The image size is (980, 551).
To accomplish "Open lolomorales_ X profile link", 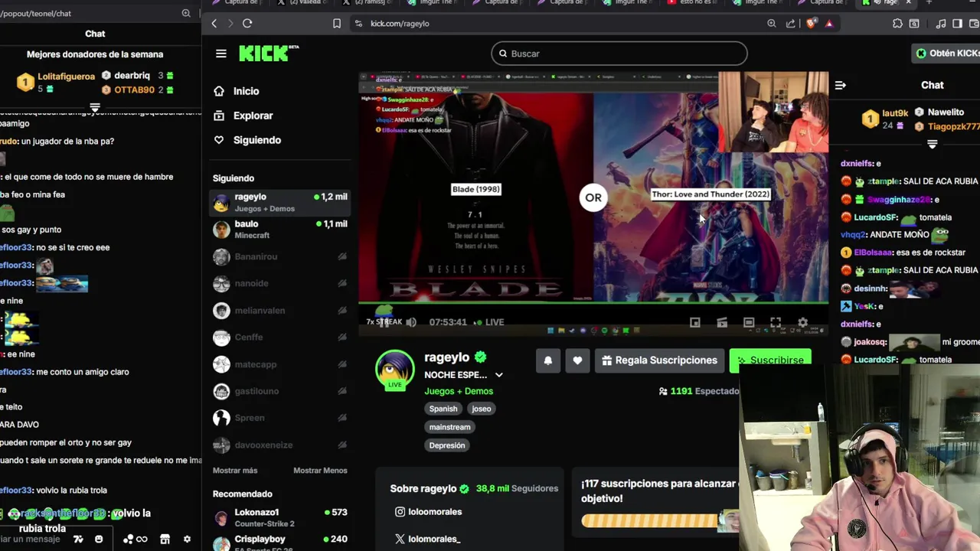I will pos(427,539).
